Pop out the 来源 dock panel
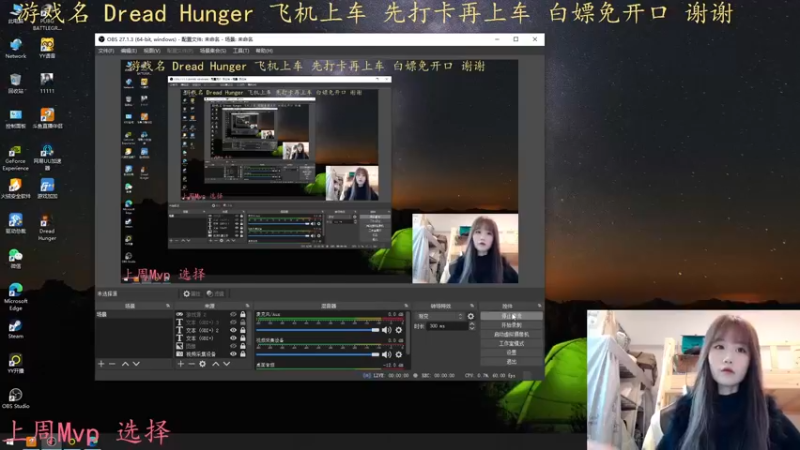800x450 pixels. pos(247,306)
